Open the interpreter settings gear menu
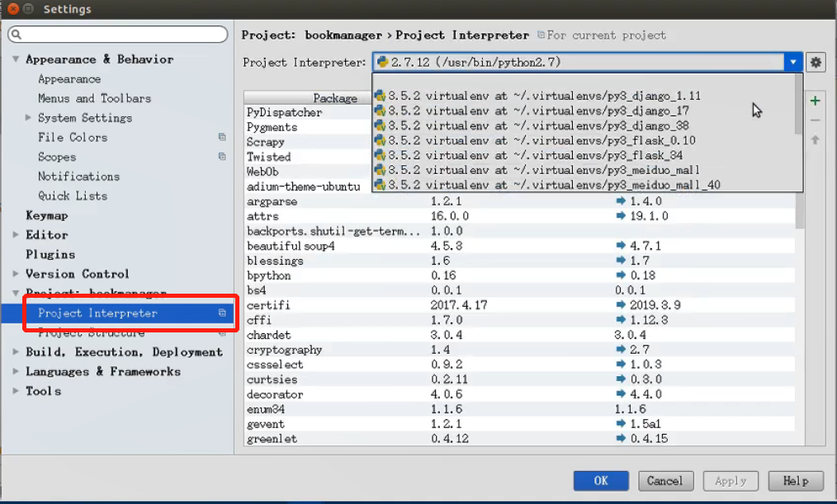Screen dimensions: 837x504 click(x=816, y=62)
